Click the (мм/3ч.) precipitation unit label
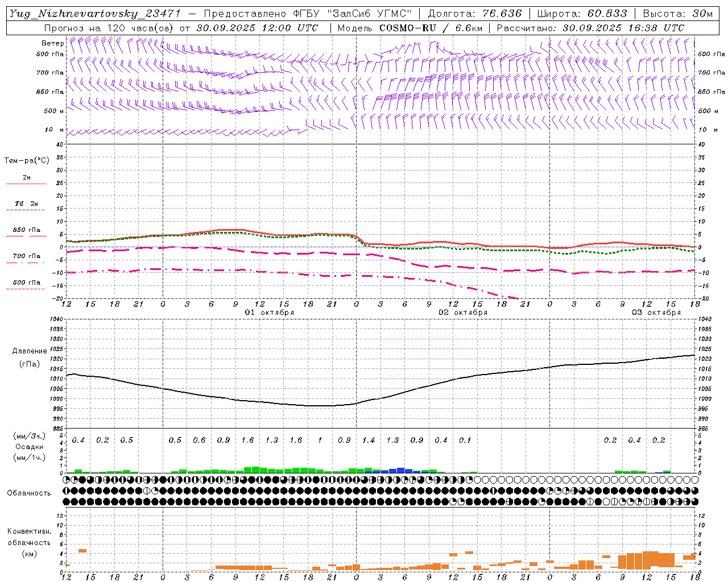The height and width of the screenshot is (582, 728). pyautogui.click(x=30, y=436)
